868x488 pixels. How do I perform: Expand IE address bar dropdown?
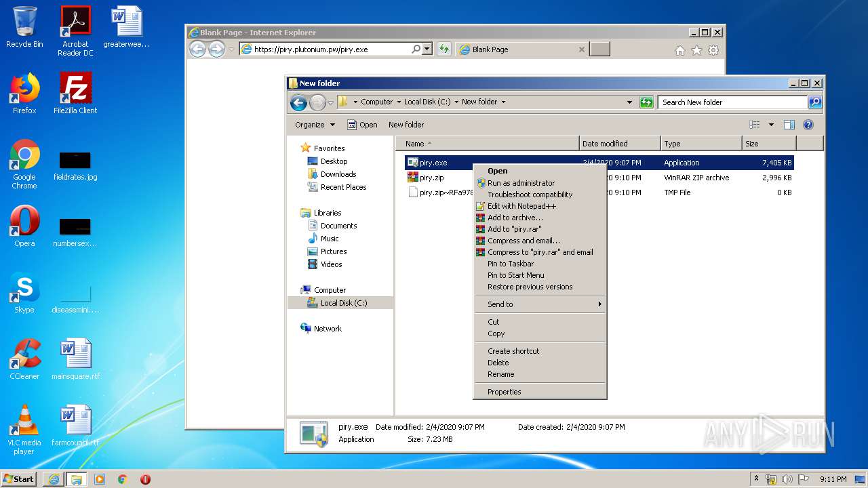pyautogui.click(x=427, y=49)
